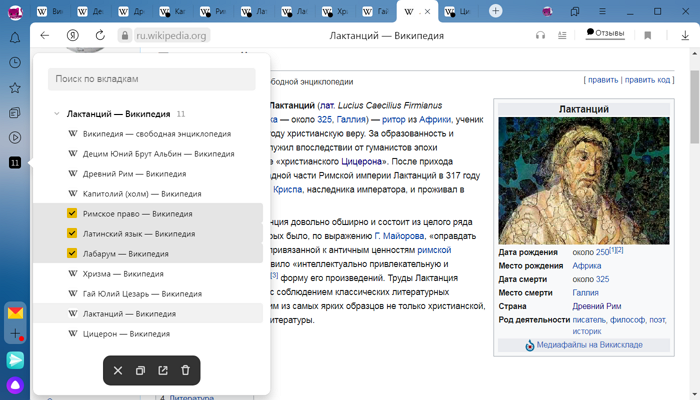Go back to previous page

coord(45,35)
